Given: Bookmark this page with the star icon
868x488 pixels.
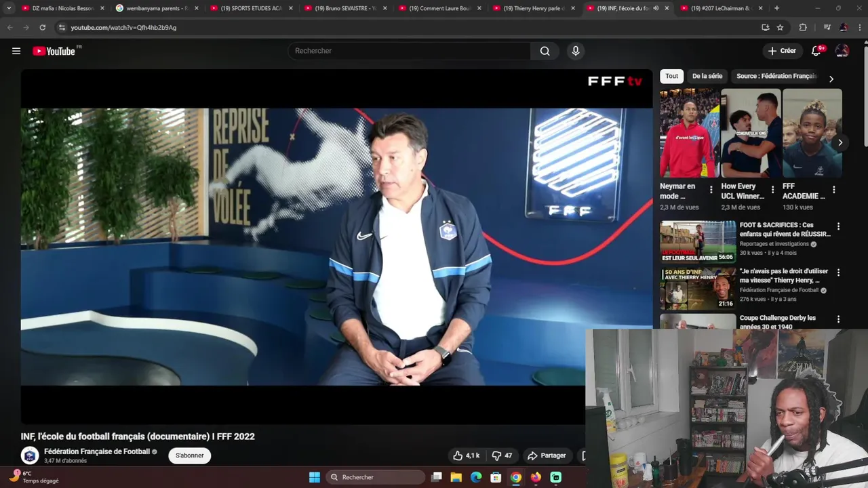Looking at the screenshot, I should click(x=780, y=27).
